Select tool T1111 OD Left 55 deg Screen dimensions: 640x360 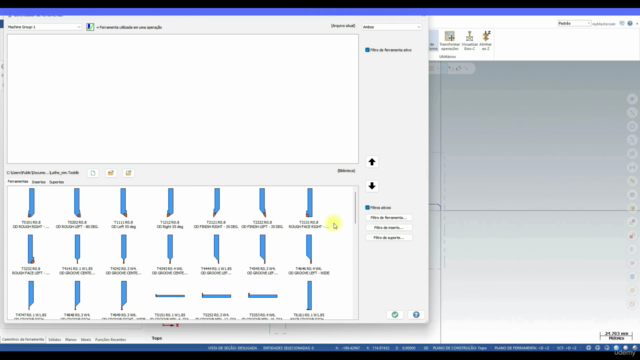(124, 207)
